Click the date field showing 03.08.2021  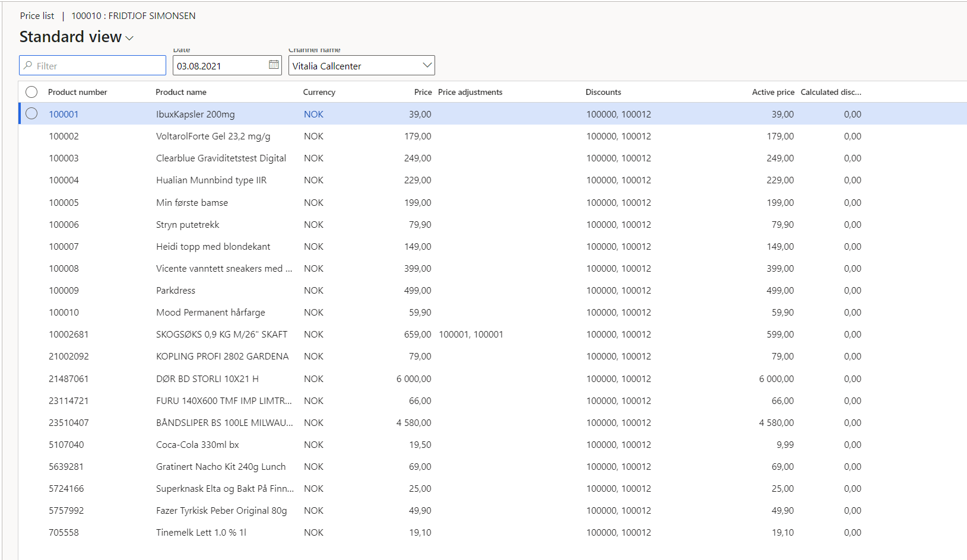[220, 66]
